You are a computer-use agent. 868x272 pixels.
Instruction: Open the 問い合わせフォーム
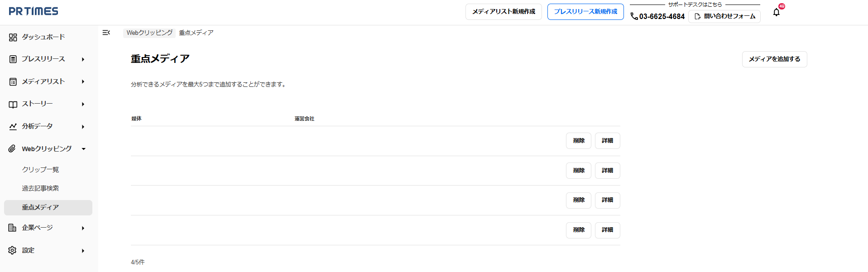pyautogui.click(x=724, y=16)
